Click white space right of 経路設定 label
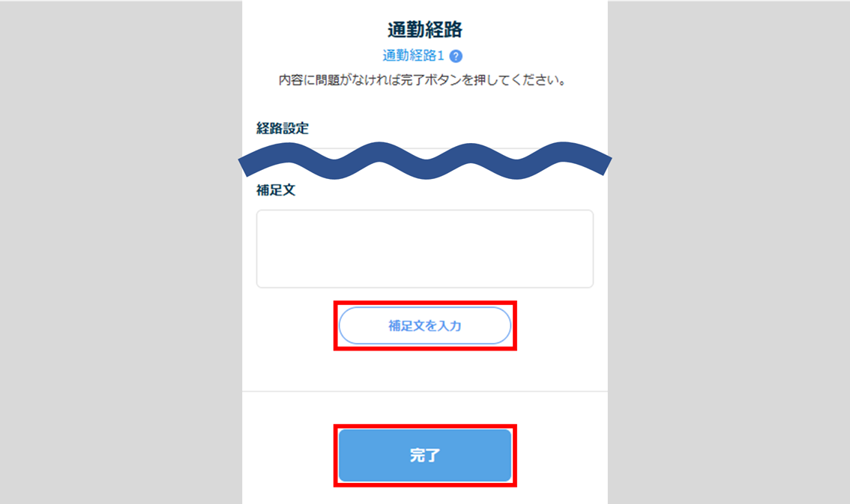 [x=450, y=129]
